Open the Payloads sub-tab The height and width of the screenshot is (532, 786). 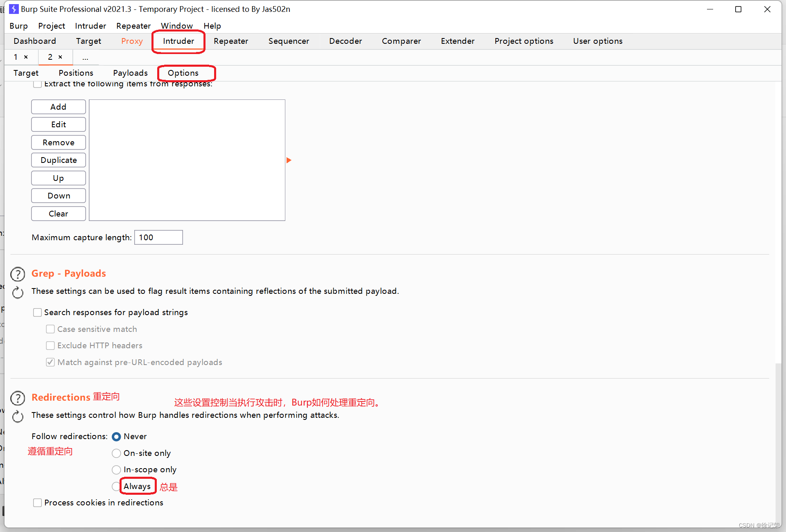(x=130, y=73)
